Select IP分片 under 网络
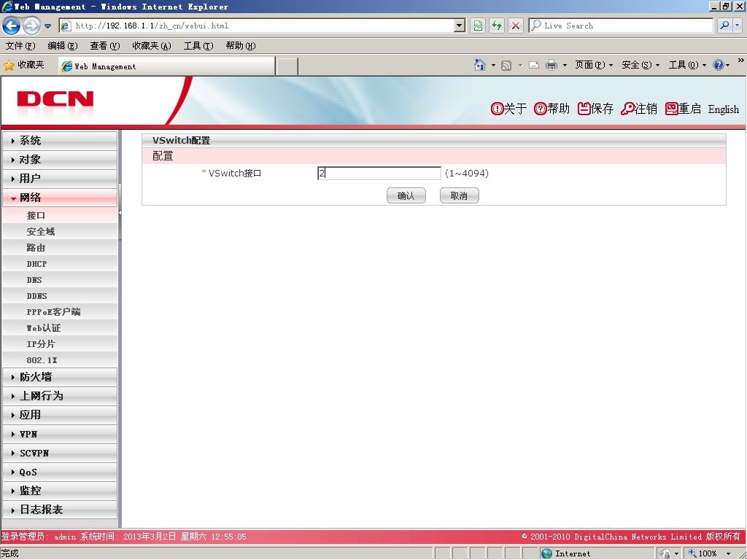The image size is (747, 560). (60, 344)
